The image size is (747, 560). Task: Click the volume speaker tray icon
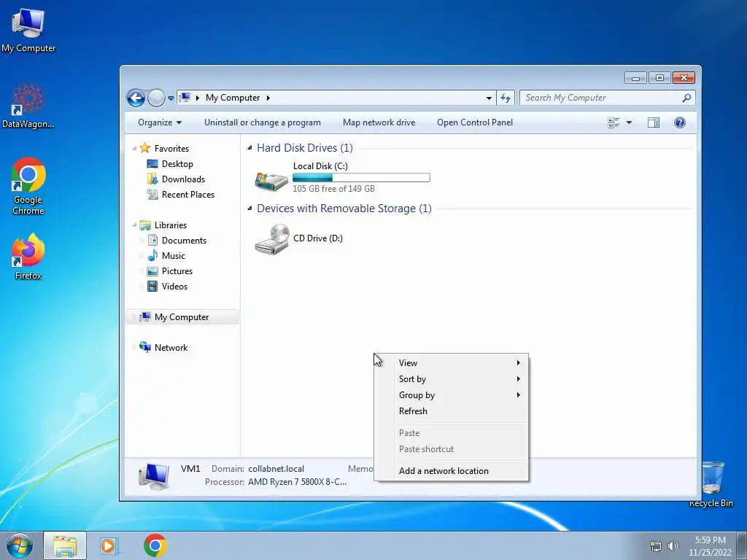point(673,546)
